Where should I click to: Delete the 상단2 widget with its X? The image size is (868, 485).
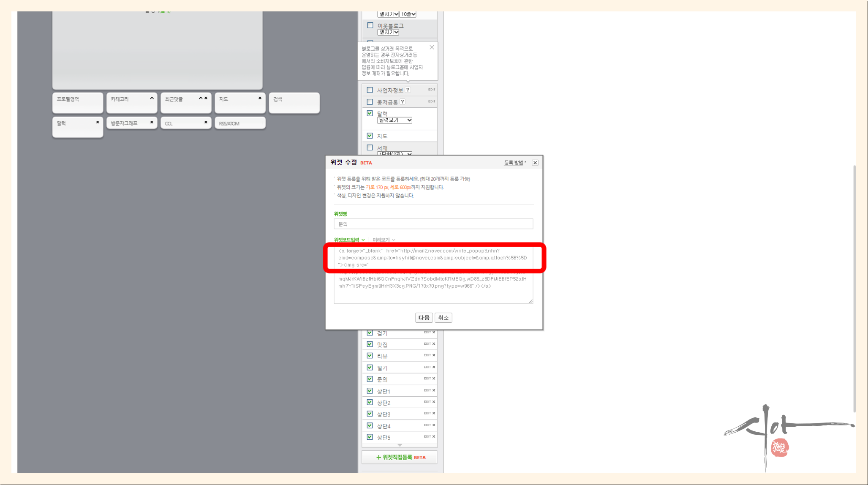click(434, 401)
